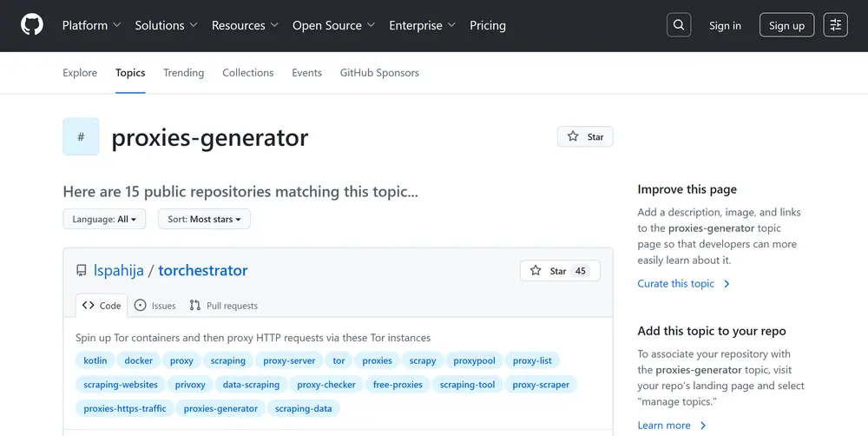This screenshot has height=436, width=868.
Task: Select the Topics tab
Action: click(130, 73)
